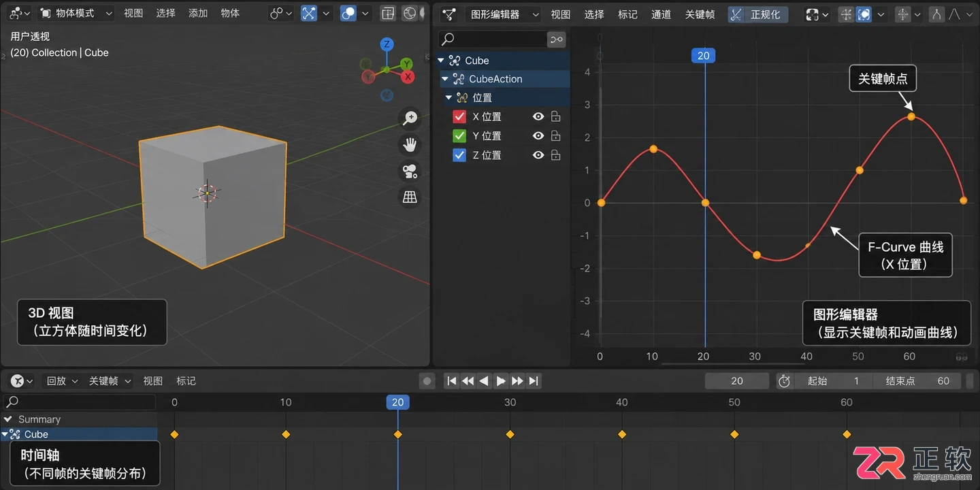The height and width of the screenshot is (490, 980).
Task: Jump to the next keyframe
Action: (517, 381)
